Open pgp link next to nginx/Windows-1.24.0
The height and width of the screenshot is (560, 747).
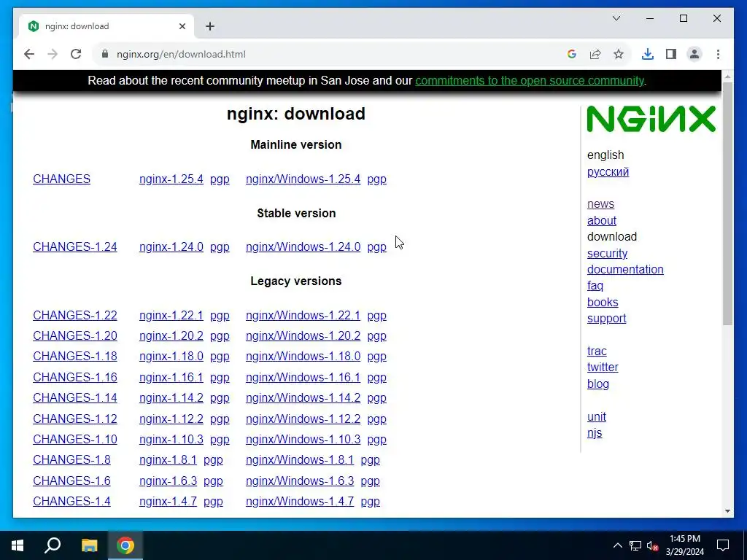click(x=377, y=247)
